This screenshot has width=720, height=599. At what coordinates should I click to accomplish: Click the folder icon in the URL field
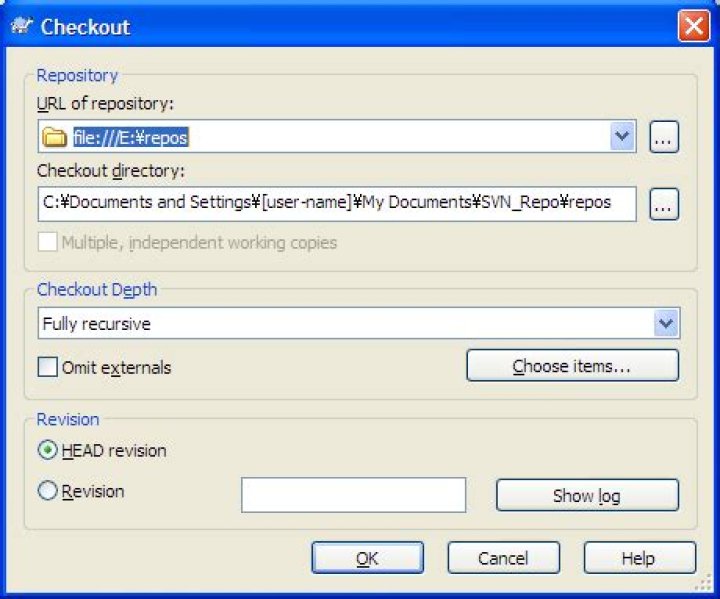(x=54, y=137)
